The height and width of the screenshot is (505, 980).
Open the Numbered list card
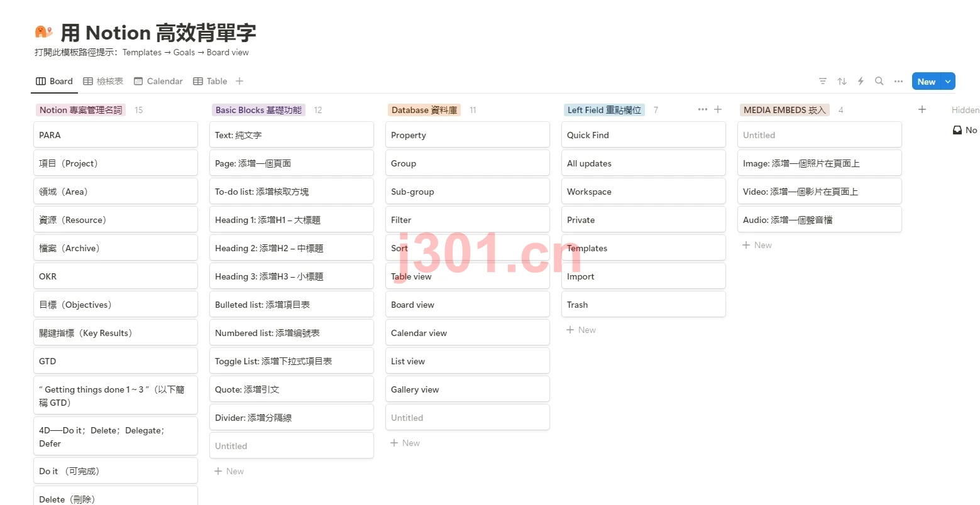(292, 333)
